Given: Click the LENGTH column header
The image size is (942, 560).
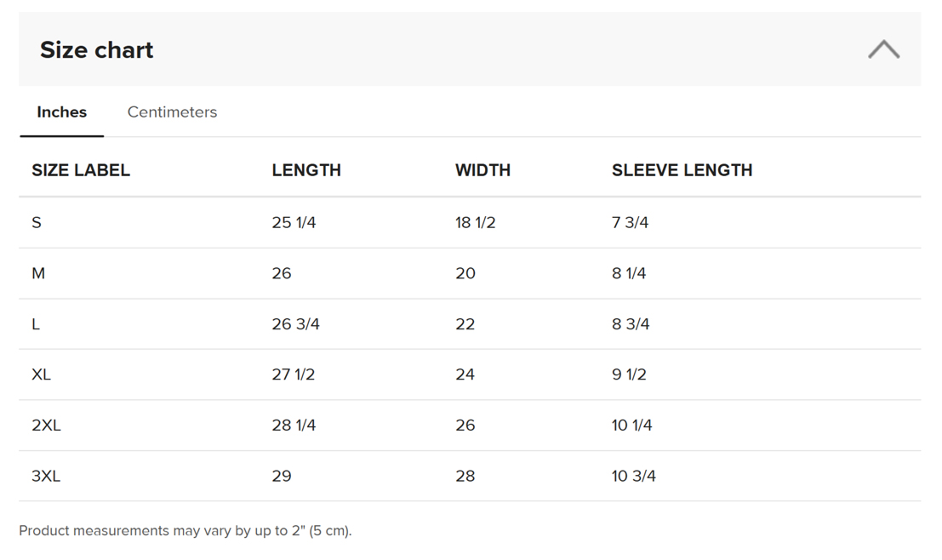Looking at the screenshot, I should click(x=306, y=170).
